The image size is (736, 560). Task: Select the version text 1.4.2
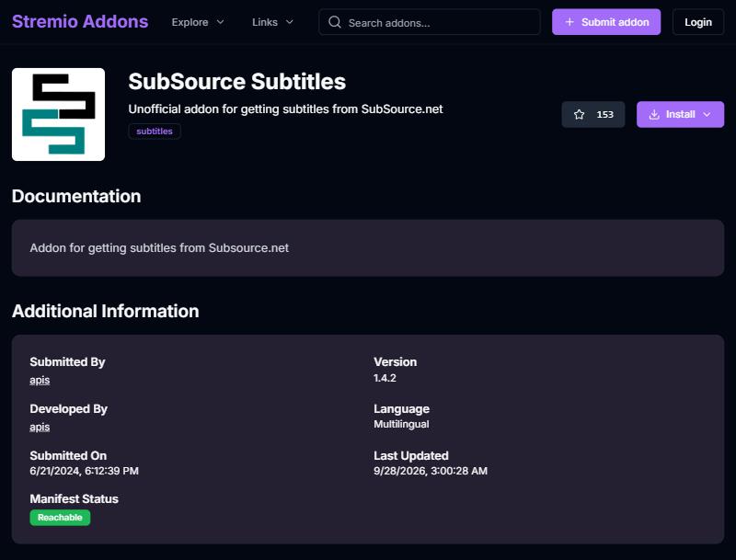pyautogui.click(x=385, y=378)
